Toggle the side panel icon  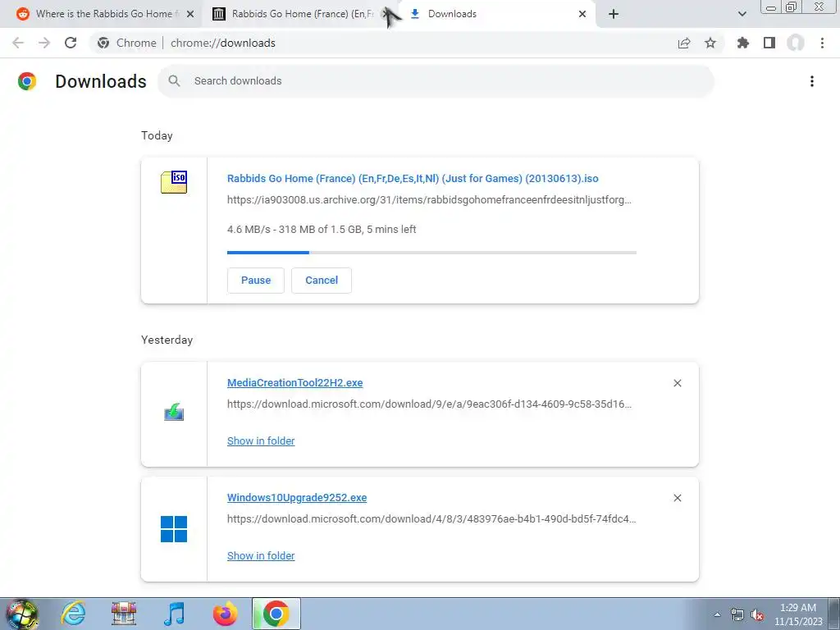point(769,43)
